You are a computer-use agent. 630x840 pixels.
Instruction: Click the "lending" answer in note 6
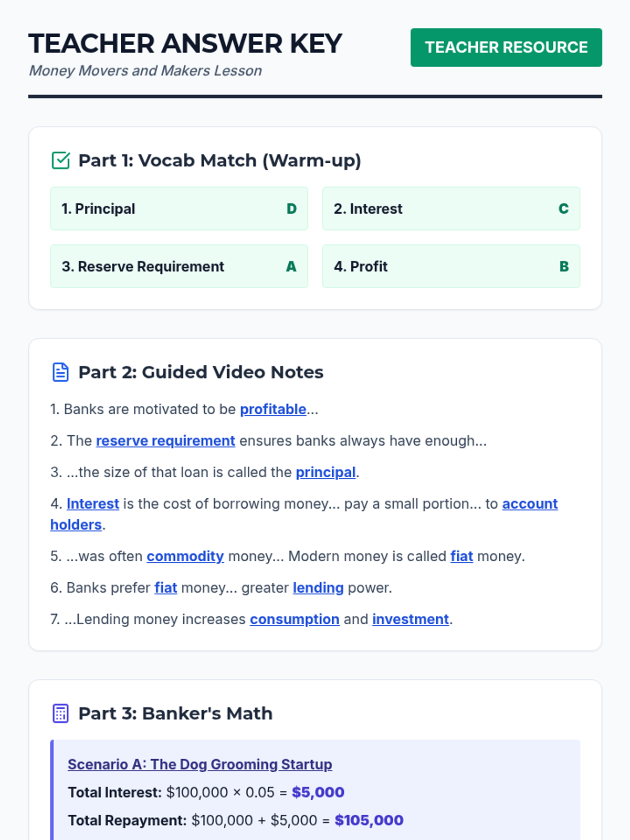coord(318,588)
